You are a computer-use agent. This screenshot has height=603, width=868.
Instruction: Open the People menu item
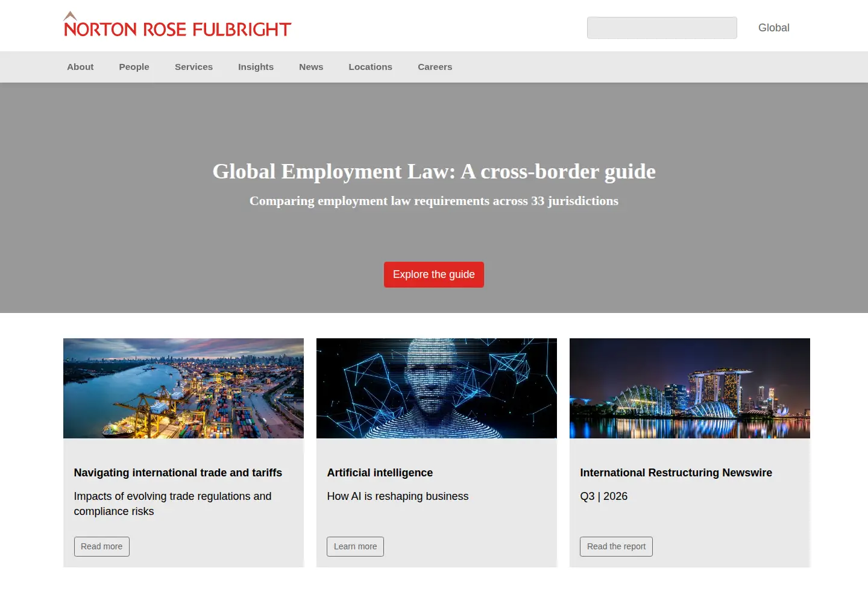(134, 67)
